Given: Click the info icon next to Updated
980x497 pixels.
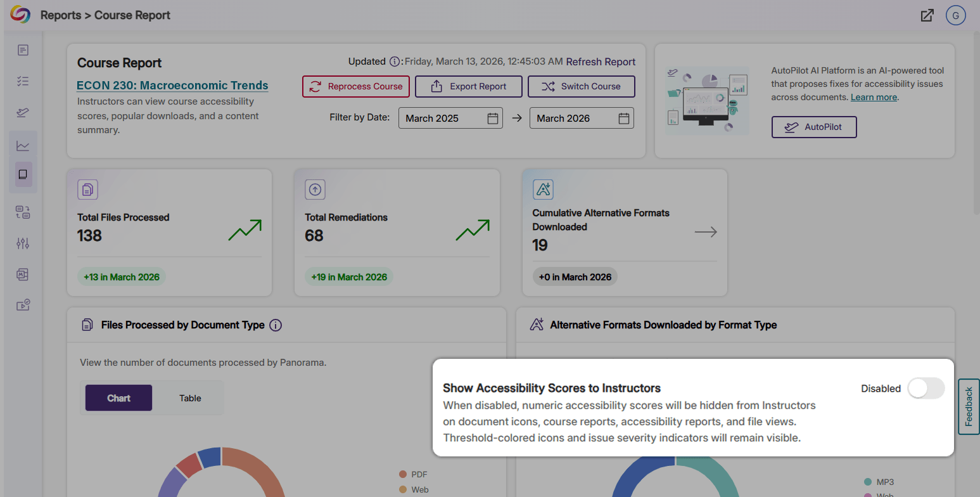Looking at the screenshot, I should pos(395,61).
